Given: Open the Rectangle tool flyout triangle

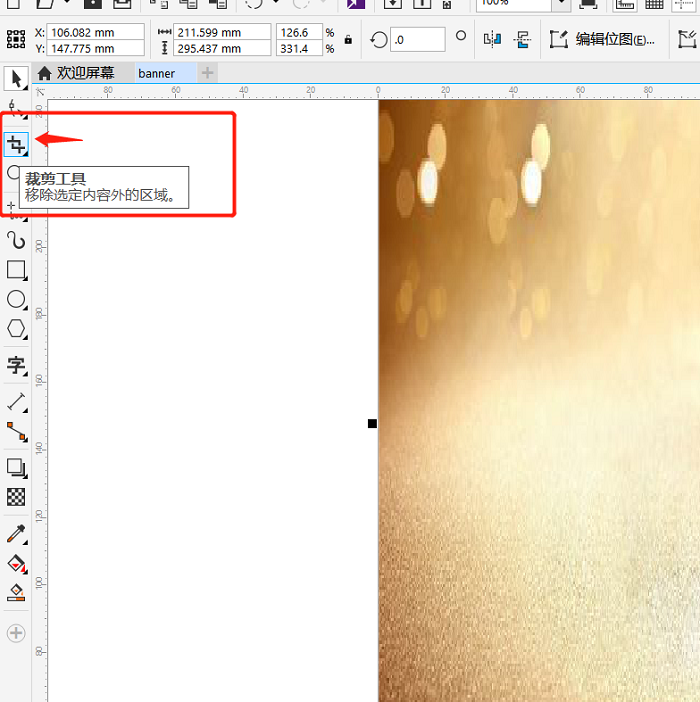Looking at the screenshot, I should (26, 279).
